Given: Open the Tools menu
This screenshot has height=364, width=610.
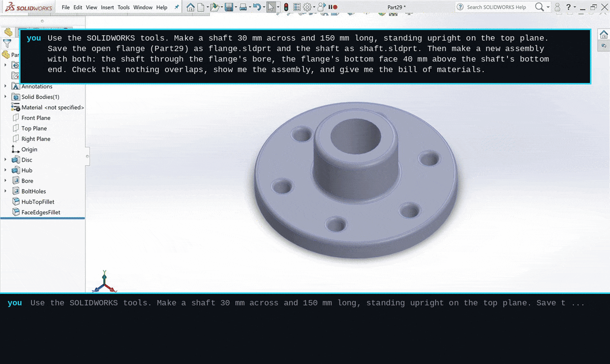Looking at the screenshot, I should [124, 7].
